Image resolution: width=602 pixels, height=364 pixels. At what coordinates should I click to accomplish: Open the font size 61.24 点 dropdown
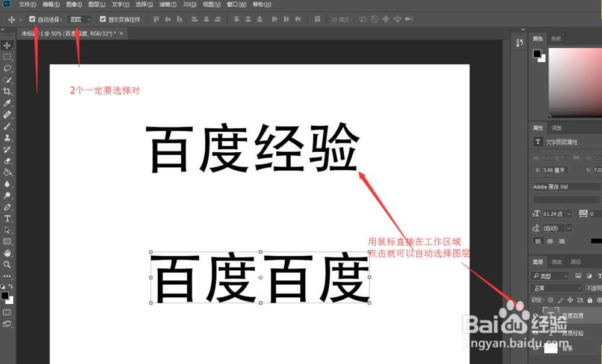569,214
